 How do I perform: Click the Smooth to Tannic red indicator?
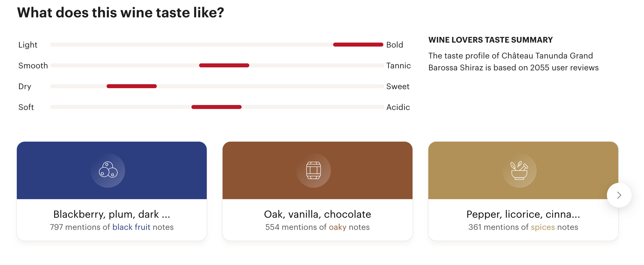224,65
